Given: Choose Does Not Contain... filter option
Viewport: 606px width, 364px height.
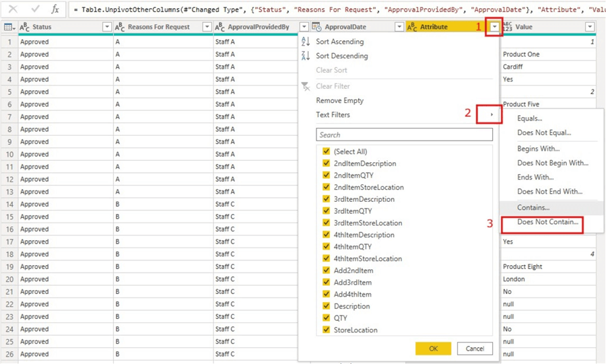Looking at the screenshot, I should (x=547, y=222).
